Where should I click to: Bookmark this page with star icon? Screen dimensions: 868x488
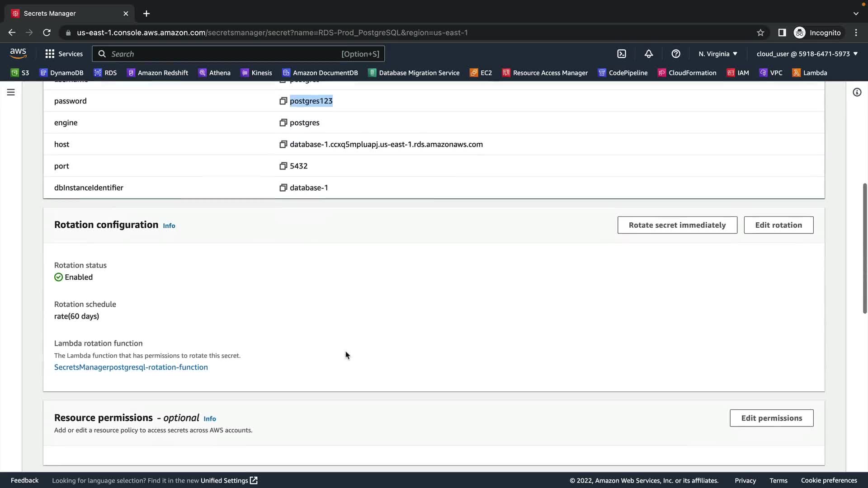[760, 33]
